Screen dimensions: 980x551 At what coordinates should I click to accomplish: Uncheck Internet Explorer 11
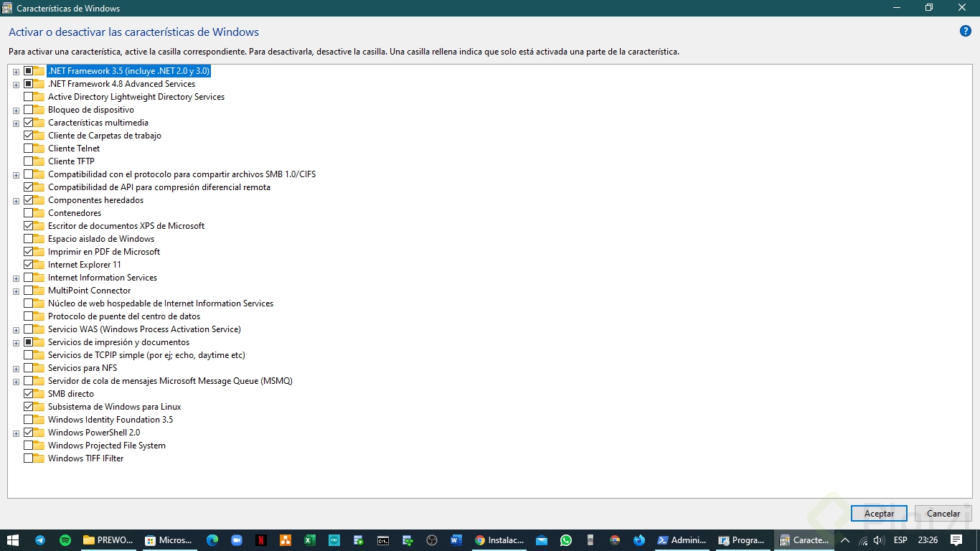tap(28, 265)
